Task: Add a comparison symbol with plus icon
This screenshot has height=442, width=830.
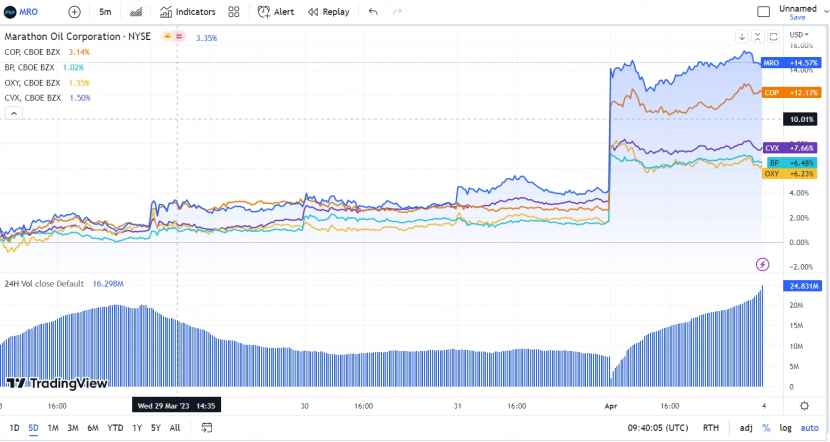Action: [75, 12]
